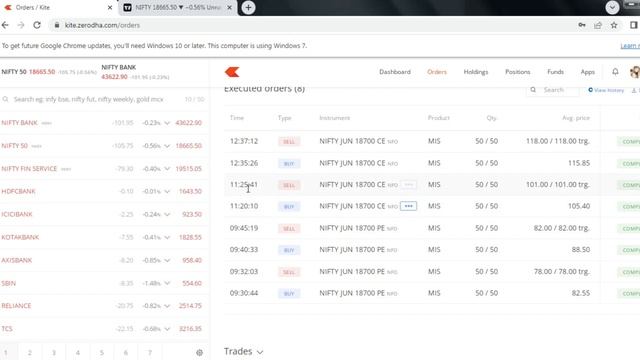Screen dimensions: 640x360
Task: Click the browser back arrow
Action: 5,25
